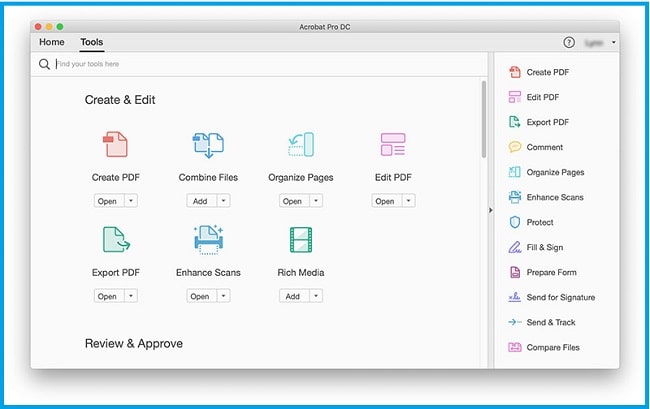650x409 pixels.
Task: Click the Organize Pages icon in right sidebar
Action: coord(514,172)
